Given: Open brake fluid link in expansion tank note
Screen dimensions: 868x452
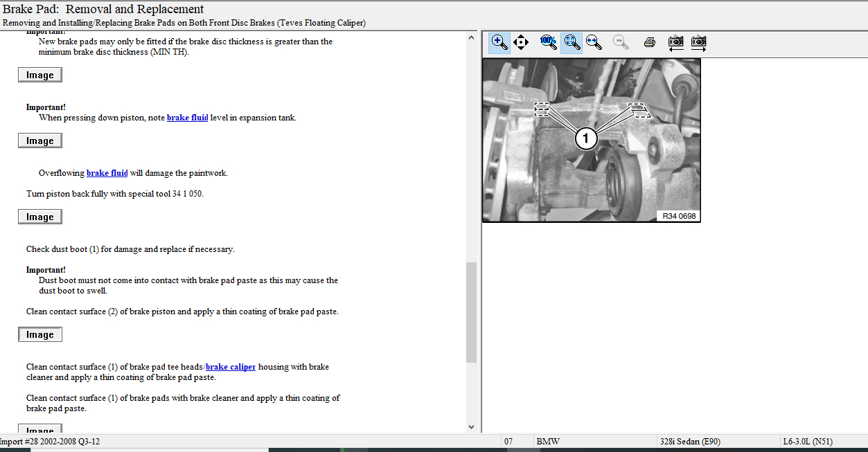Looking at the screenshot, I should coord(187,118).
